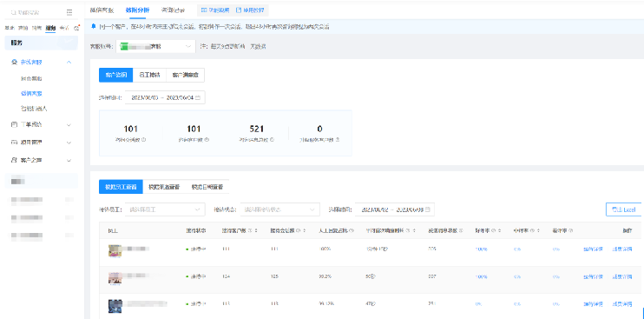Screen dimensions: 644x319
Task: Click the upper date range field starting 2023/06/03
Action: (165, 98)
